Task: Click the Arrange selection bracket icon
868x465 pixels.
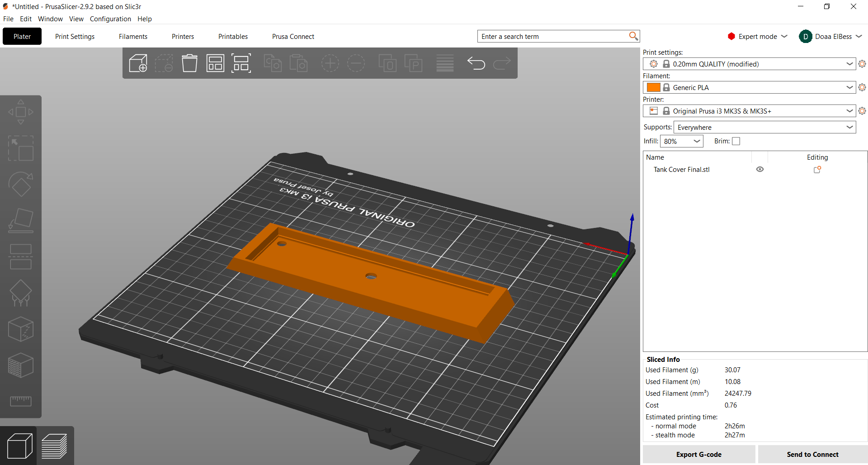Action: (x=241, y=63)
